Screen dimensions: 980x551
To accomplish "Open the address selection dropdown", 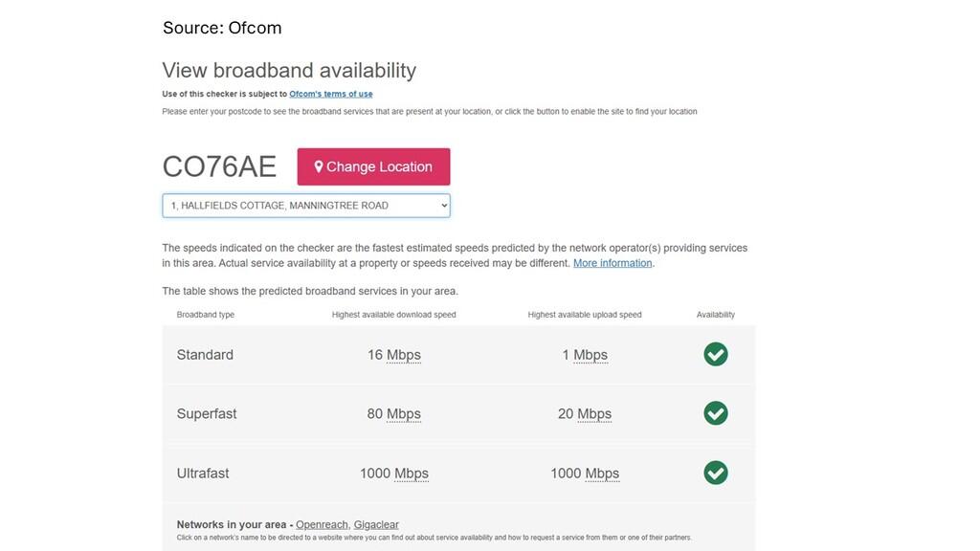I will (306, 206).
